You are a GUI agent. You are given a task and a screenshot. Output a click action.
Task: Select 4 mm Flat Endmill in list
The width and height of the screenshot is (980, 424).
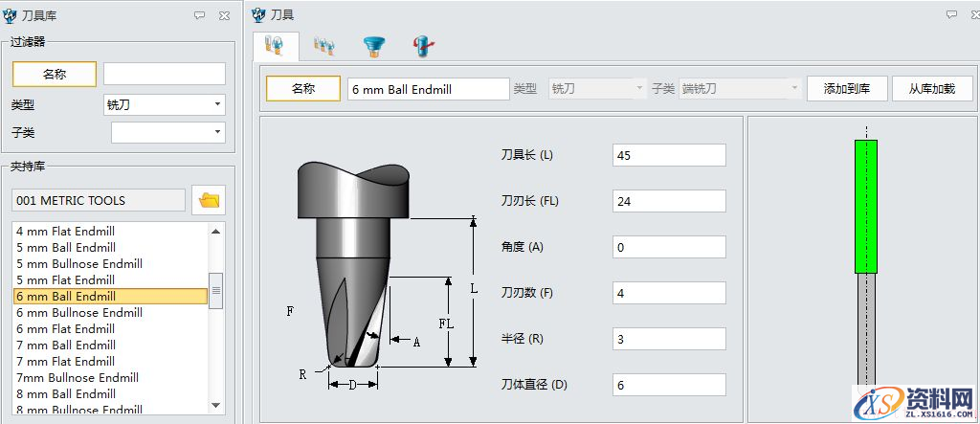click(x=110, y=232)
